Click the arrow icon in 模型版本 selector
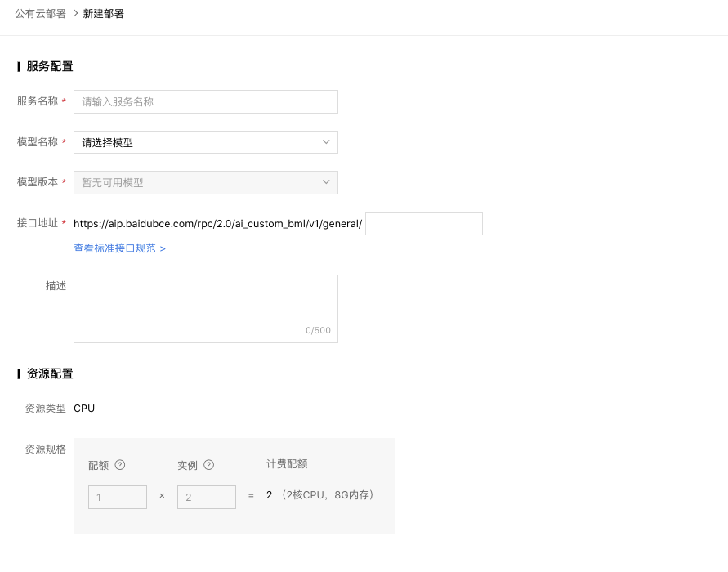The width and height of the screenshot is (728, 572). click(x=326, y=182)
